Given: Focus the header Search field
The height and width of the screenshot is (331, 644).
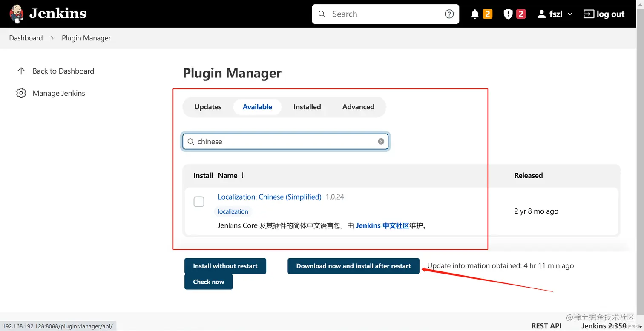Looking at the screenshot, I should pos(385,14).
